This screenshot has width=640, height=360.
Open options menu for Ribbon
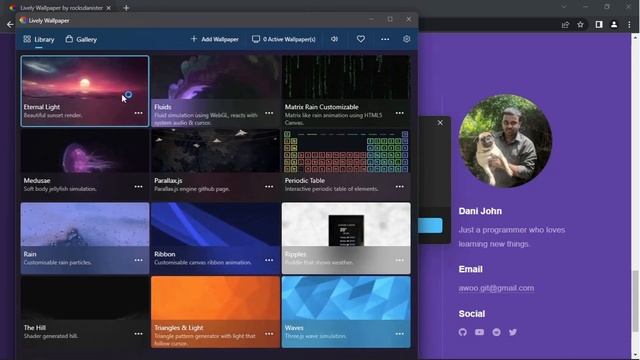[x=269, y=260]
